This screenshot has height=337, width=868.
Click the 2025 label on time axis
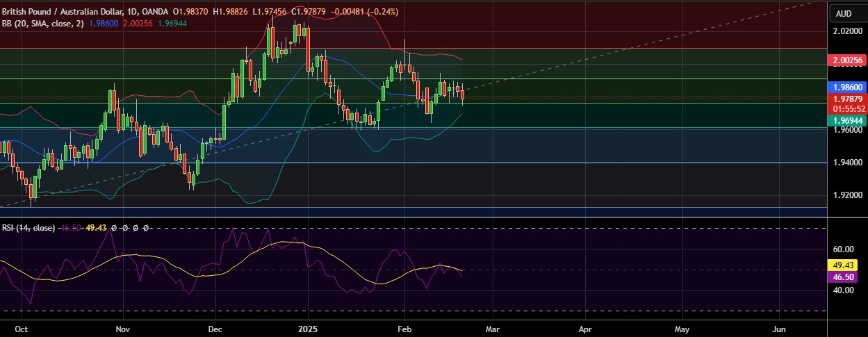[306, 328]
